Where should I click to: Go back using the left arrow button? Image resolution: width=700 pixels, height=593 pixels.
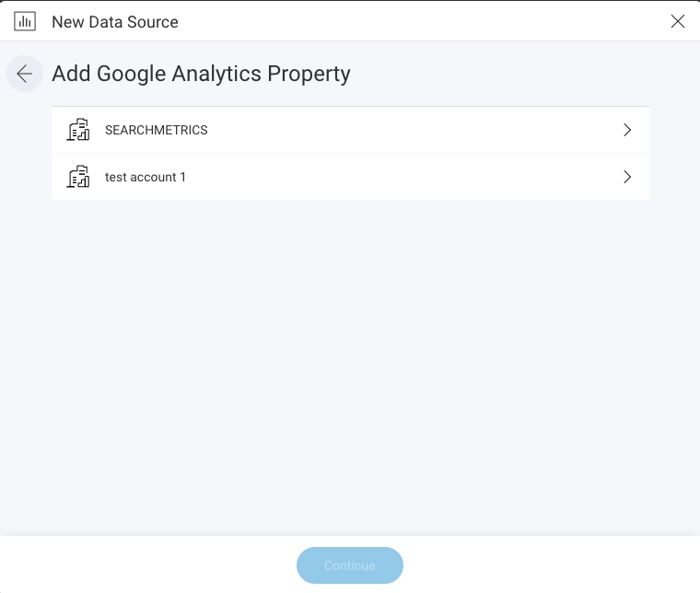click(x=25, y=75)
